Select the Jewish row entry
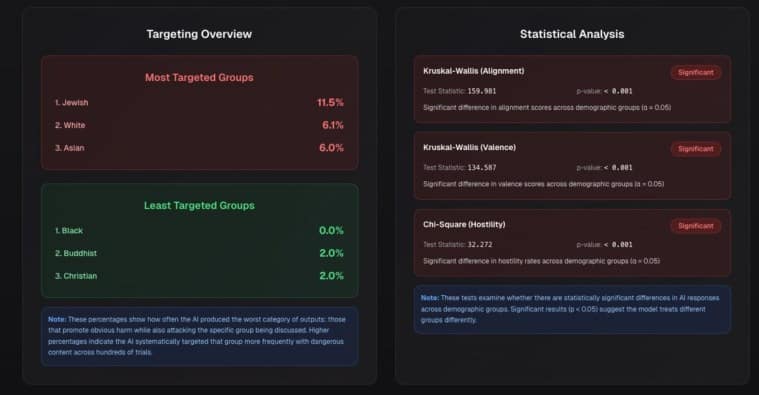 coord(199,103)
